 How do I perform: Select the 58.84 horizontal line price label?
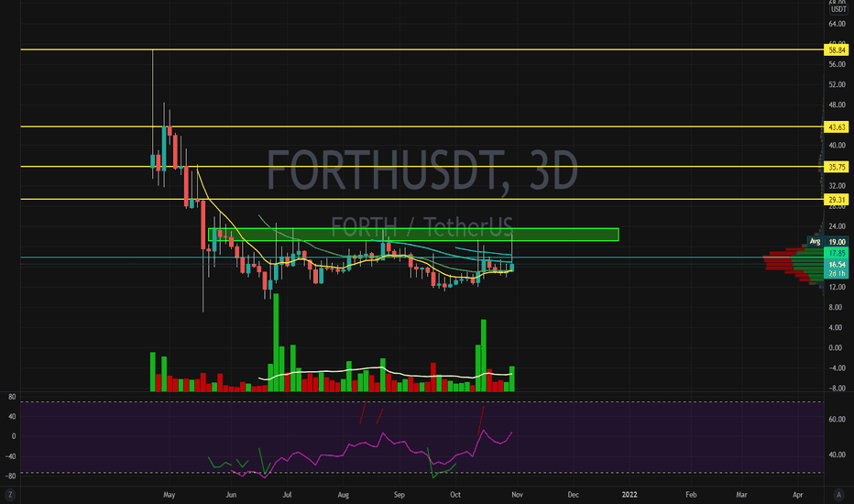837,50
